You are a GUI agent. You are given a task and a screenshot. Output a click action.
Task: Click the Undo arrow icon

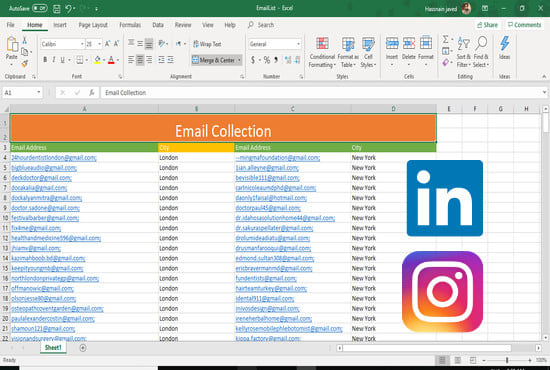[69, 8]
